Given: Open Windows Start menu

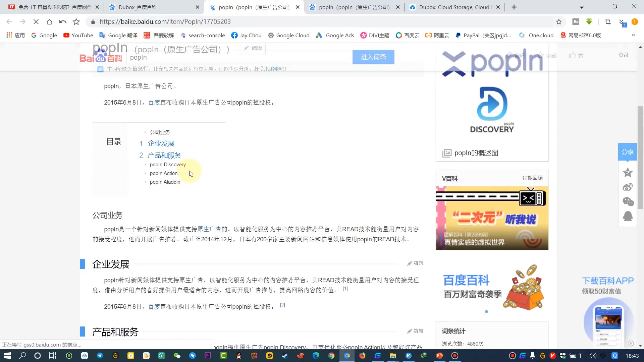Looking at the screenshot, I should pos(7,356).
